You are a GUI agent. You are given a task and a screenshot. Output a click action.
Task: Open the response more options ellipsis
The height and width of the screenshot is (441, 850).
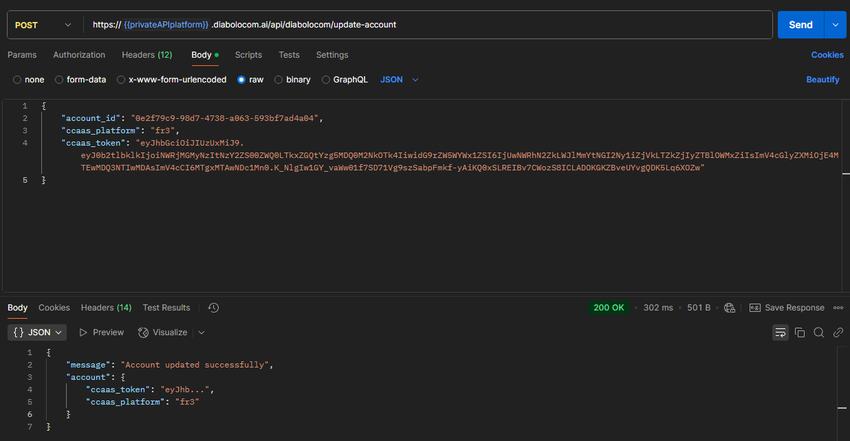pos(837,308)
